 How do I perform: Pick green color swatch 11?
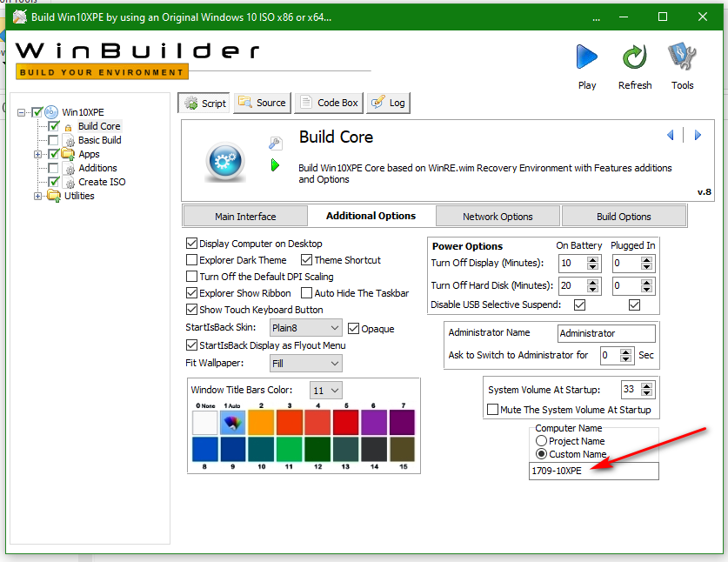coord(290,450)
